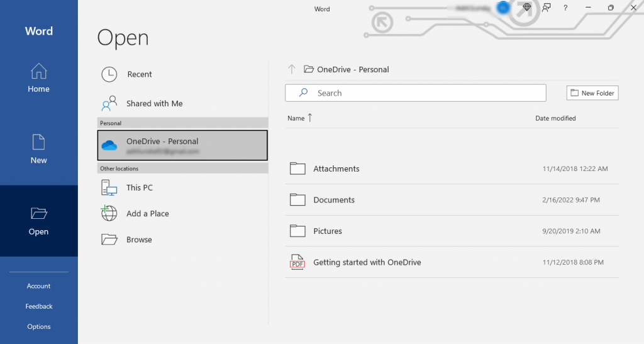
Task: Open the Documents folder
Action: (x=334, y=200)
